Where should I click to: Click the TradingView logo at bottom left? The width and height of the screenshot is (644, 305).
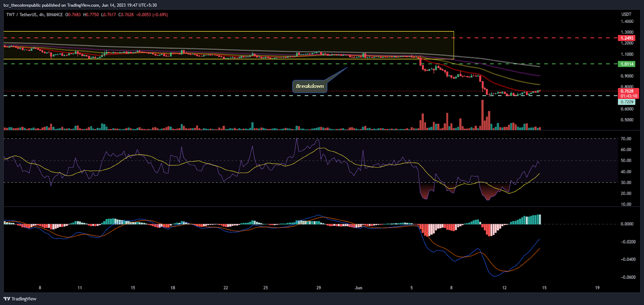(20, 299)
